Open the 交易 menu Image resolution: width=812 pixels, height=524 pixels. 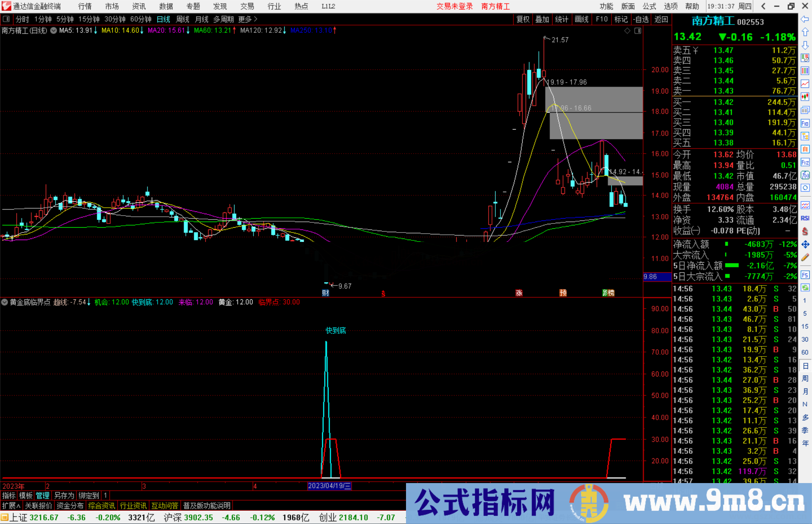247,6
